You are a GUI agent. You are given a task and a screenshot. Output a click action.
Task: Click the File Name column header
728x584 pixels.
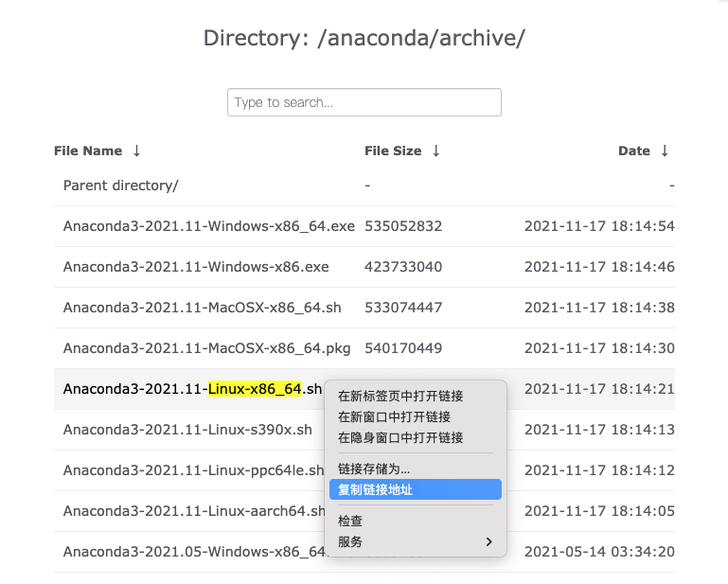click(88, 150)
